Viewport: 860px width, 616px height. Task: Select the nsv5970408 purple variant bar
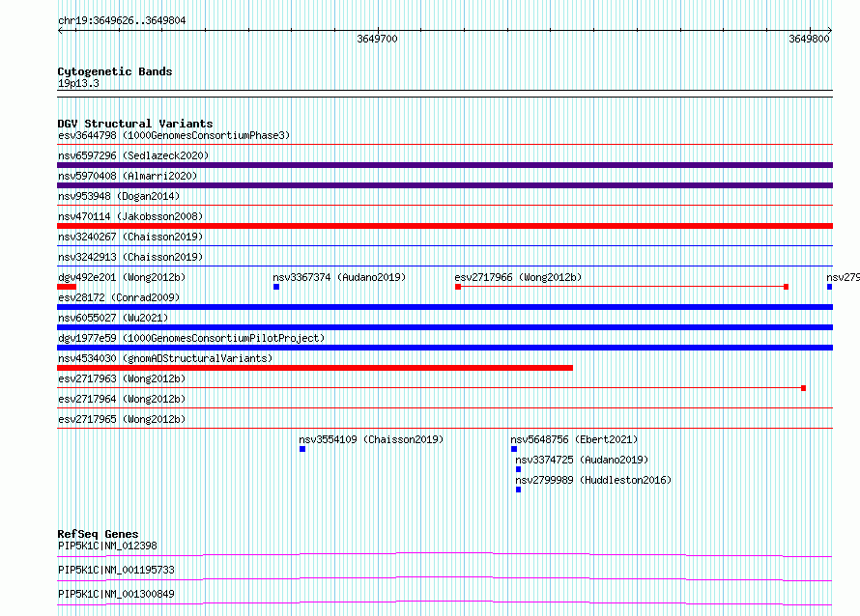click(444, 185)
